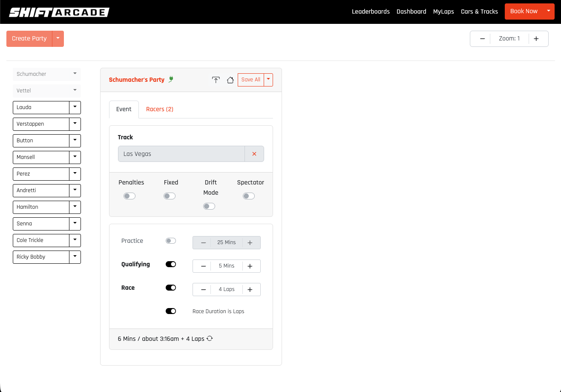Click the Save All button
Screen dimensions: 561x392
tap(250, 80)
